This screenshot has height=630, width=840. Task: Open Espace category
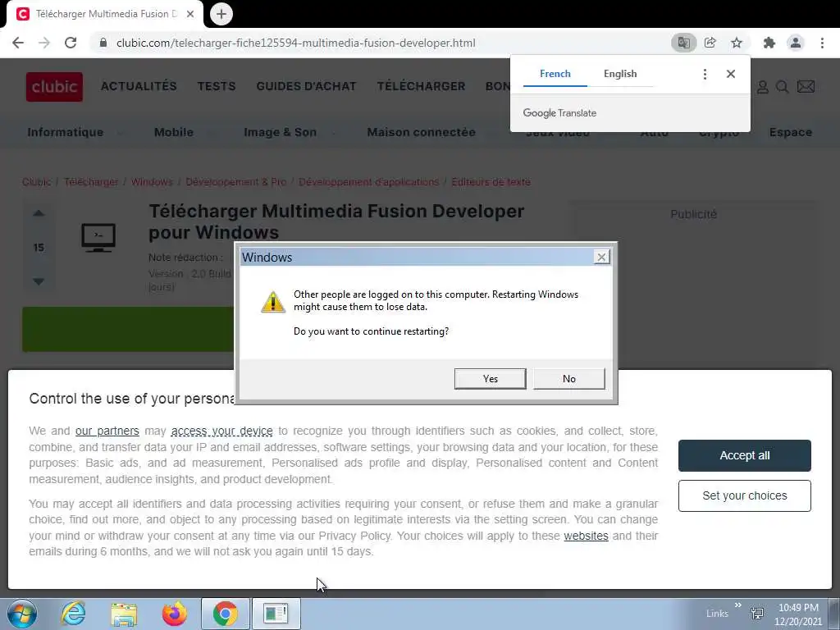click(790, 132)
